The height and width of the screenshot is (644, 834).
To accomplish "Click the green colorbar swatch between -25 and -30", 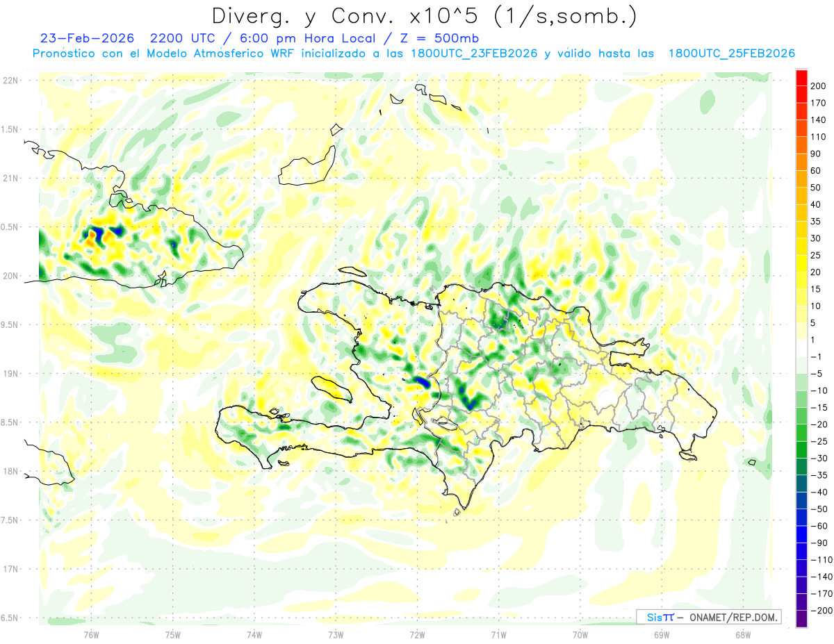I will [802, 449].
